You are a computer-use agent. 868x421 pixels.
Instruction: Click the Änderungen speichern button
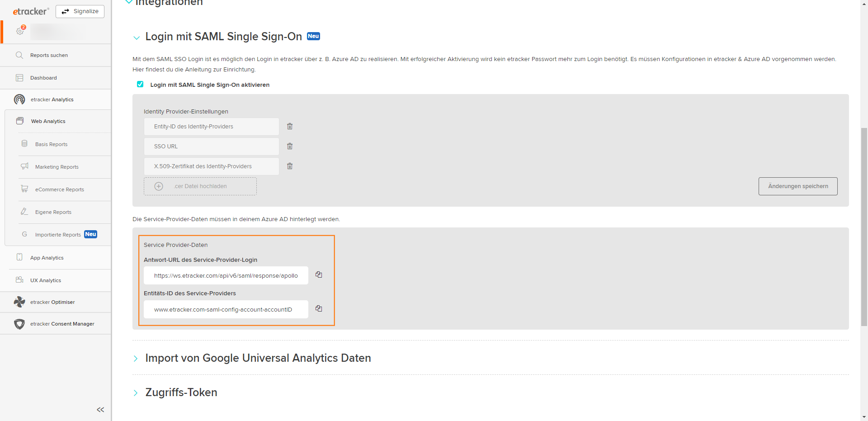(x=797, y=186)
